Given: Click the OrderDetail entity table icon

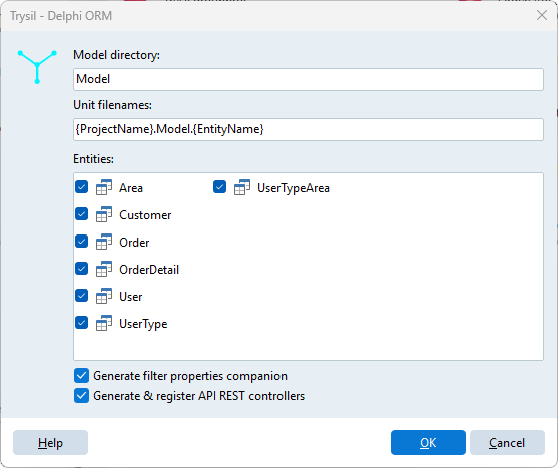Looking at the screenshot, I should [x=104, y=269].
